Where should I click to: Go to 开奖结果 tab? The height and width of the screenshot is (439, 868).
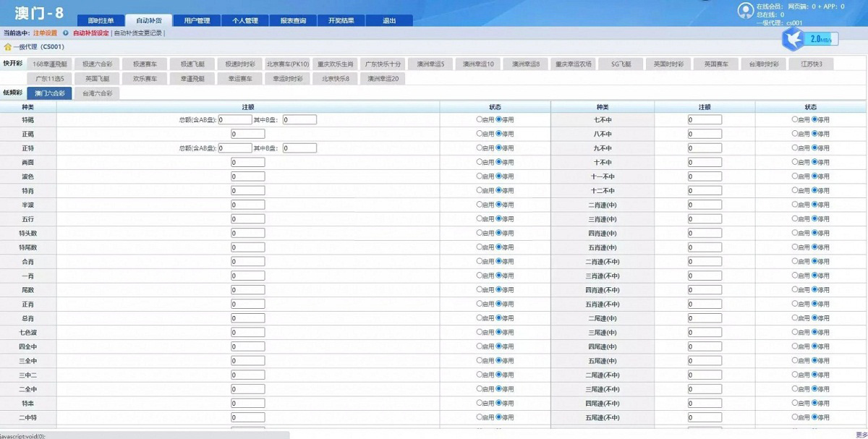(341, 21)
